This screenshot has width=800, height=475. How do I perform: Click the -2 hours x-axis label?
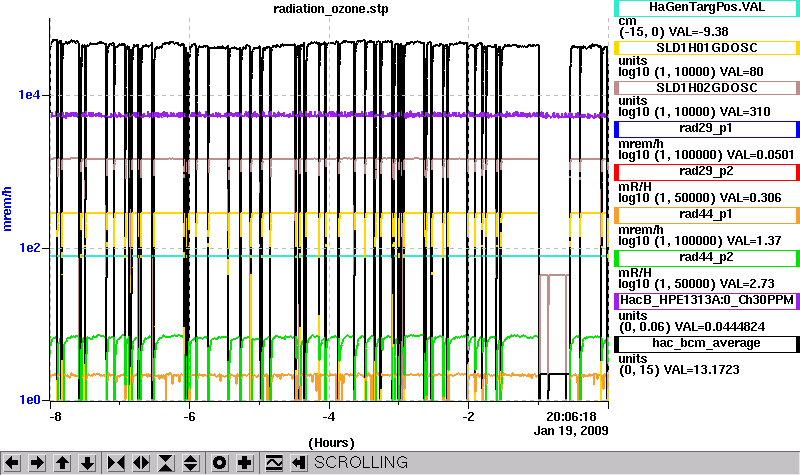click(468, 417)
